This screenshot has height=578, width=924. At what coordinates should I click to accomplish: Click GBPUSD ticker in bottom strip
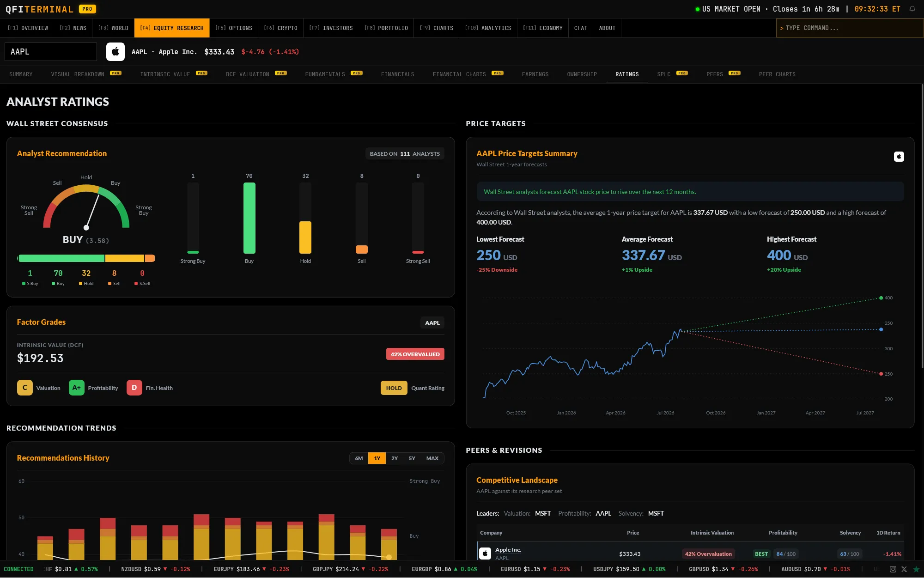[723, 569]
